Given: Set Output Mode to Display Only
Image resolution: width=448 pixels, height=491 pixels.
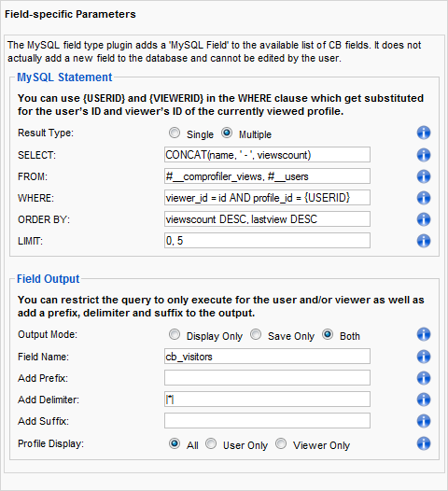Looking at the screenshot, I should 175,335.
